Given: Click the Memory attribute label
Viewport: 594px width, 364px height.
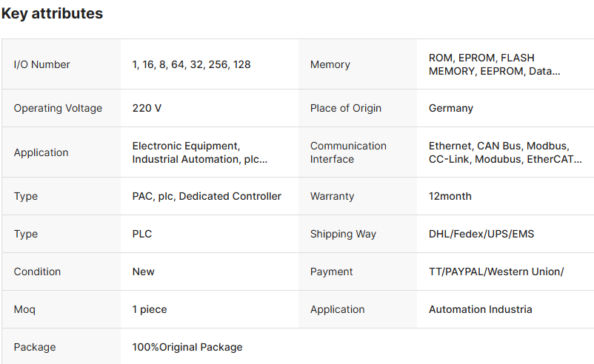Looking at the screenshot, I should coord(330,64).
